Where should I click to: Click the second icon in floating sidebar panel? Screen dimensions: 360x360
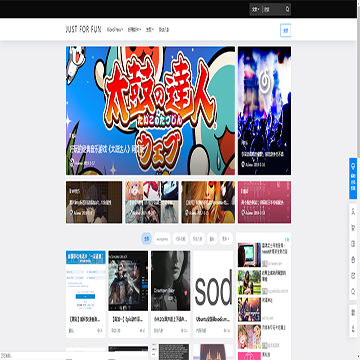click(x=353, y=228)
